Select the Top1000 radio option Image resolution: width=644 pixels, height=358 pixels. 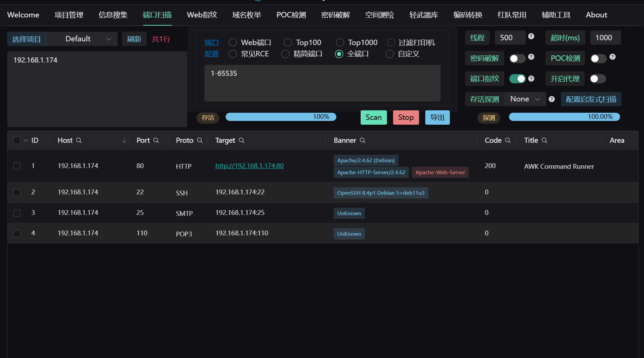pos(340,42)
